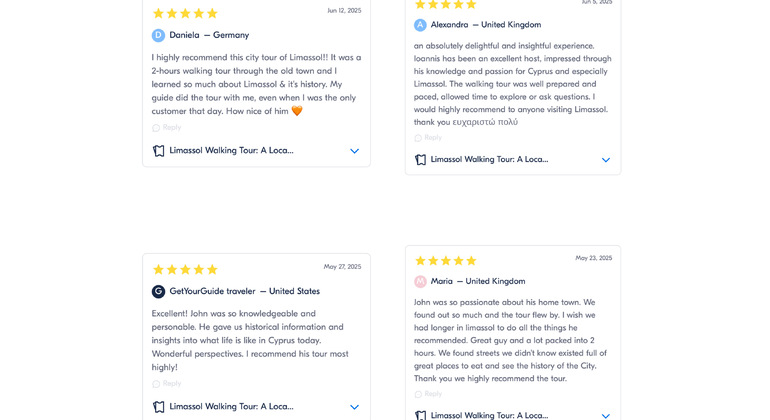Screen dimensions: 770x420
Task: Click tour ticket icon in Daniela's review
Action: 158,151
